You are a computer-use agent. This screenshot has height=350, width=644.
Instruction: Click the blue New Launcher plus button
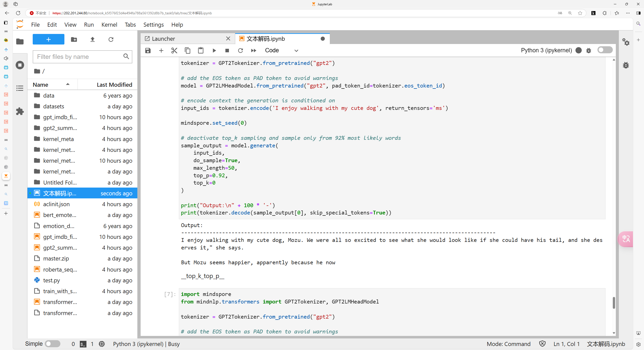[x=49, y=39]
